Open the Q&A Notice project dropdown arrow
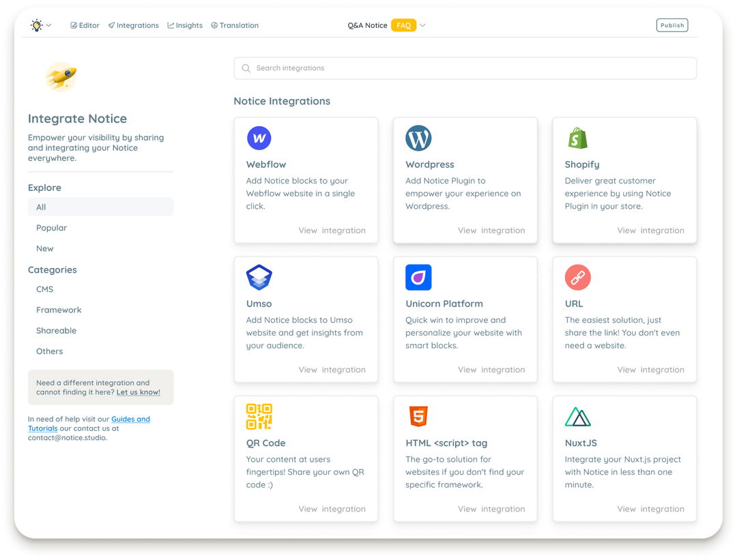 tap(422, 25)
